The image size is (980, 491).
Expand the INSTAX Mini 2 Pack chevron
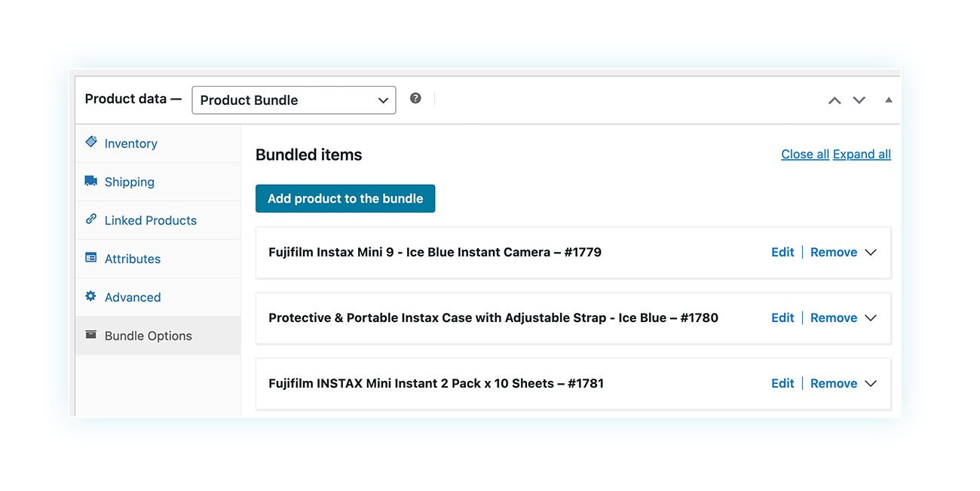[871, 384]
